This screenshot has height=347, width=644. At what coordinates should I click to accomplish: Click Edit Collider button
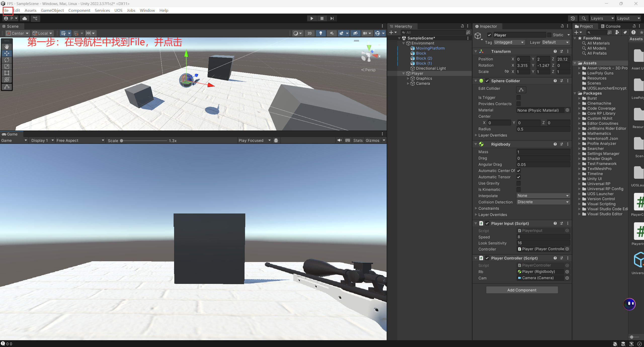pyautogui.click(x=521, y=90)
